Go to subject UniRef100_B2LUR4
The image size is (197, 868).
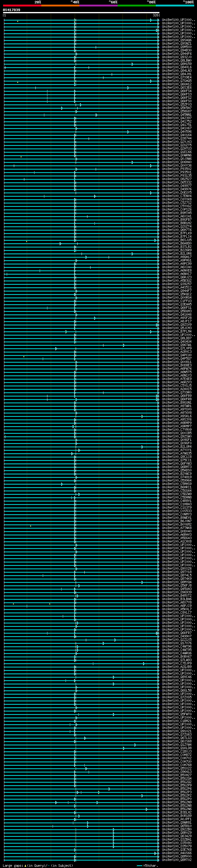[x=176, y=447]
